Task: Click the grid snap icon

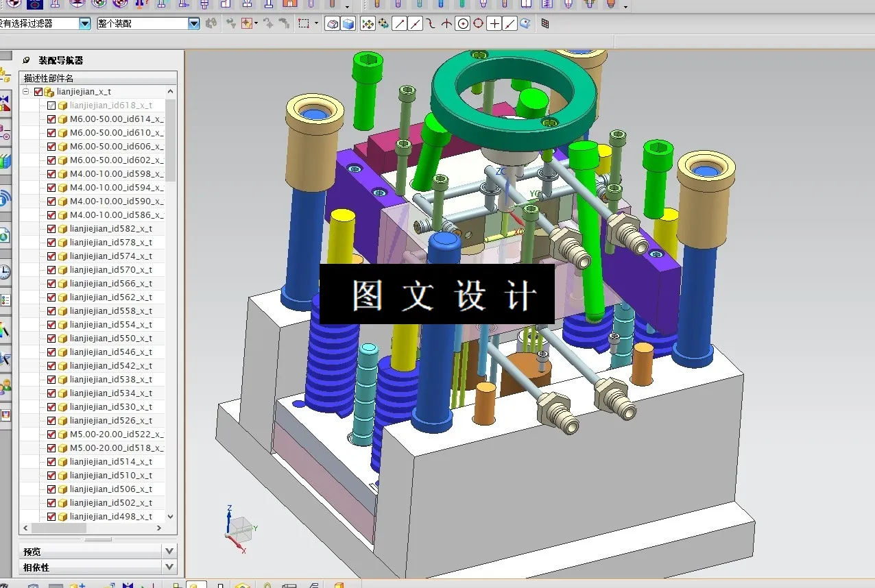Action: (545, 24)
